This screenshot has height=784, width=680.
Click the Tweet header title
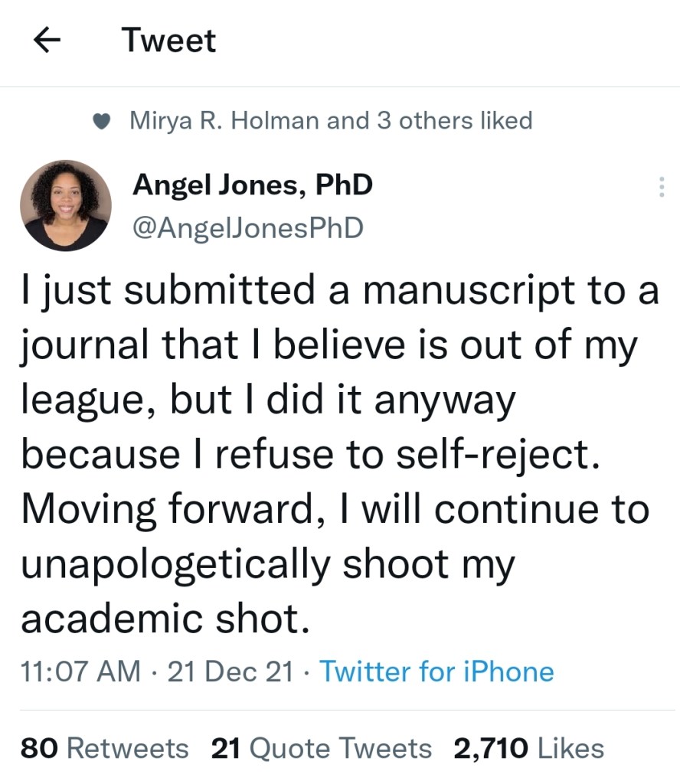(169, 40)
